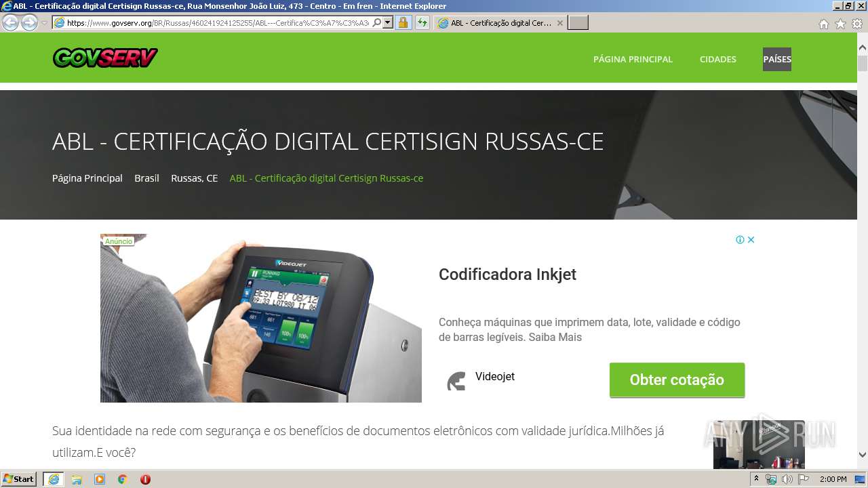Viewport: 868px width, 488px height.
Task: Close the ABL - Certificação digital tab
Action: click(559, 22)
